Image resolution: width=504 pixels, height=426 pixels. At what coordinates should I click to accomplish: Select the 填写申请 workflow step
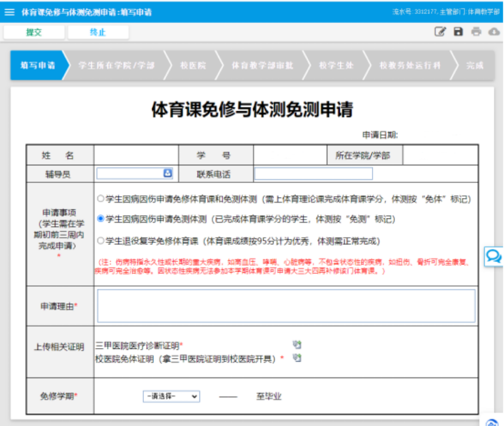coord(38,65)
